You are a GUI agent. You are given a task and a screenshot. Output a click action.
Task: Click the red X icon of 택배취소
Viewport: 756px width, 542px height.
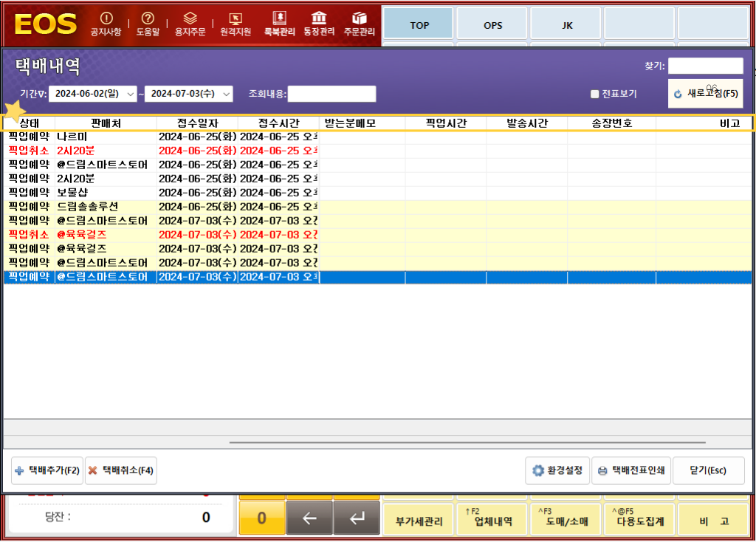point(93,470)
